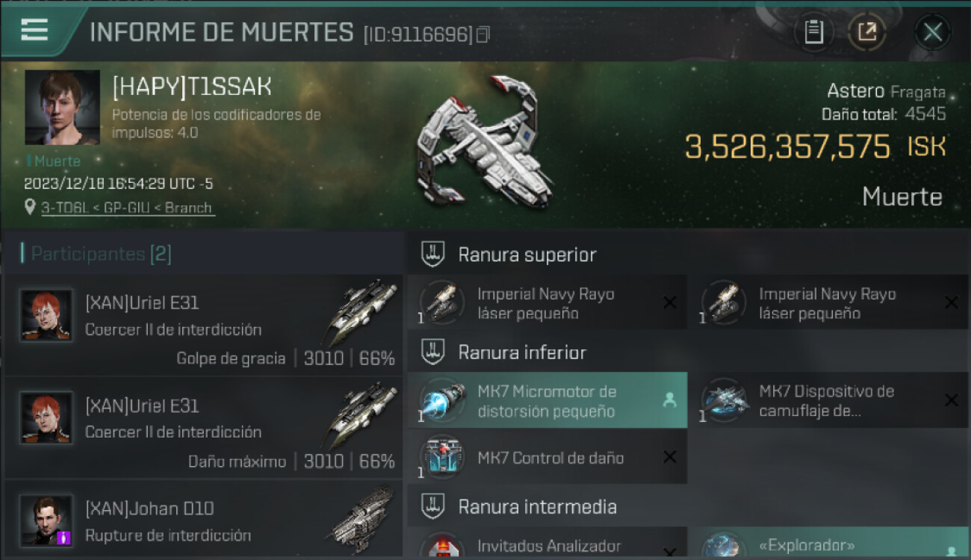
Task: View the Astero ship image
Action: click(484, 142)
